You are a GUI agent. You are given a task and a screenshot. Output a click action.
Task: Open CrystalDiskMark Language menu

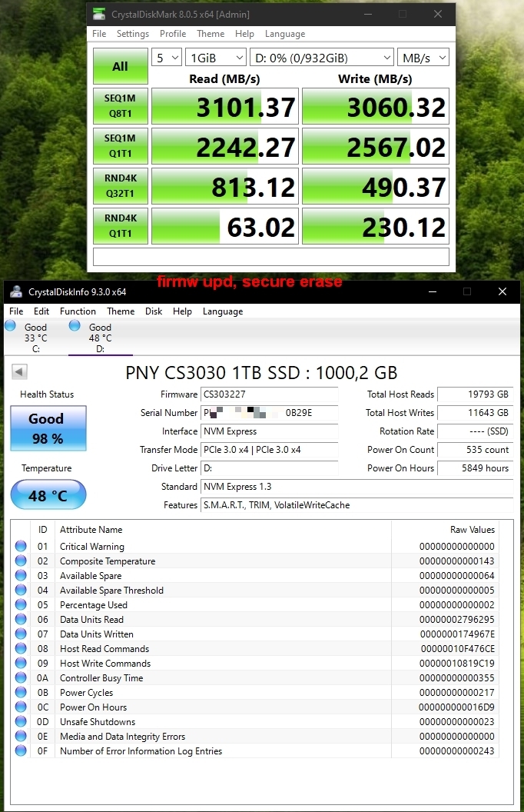(285, 34)
